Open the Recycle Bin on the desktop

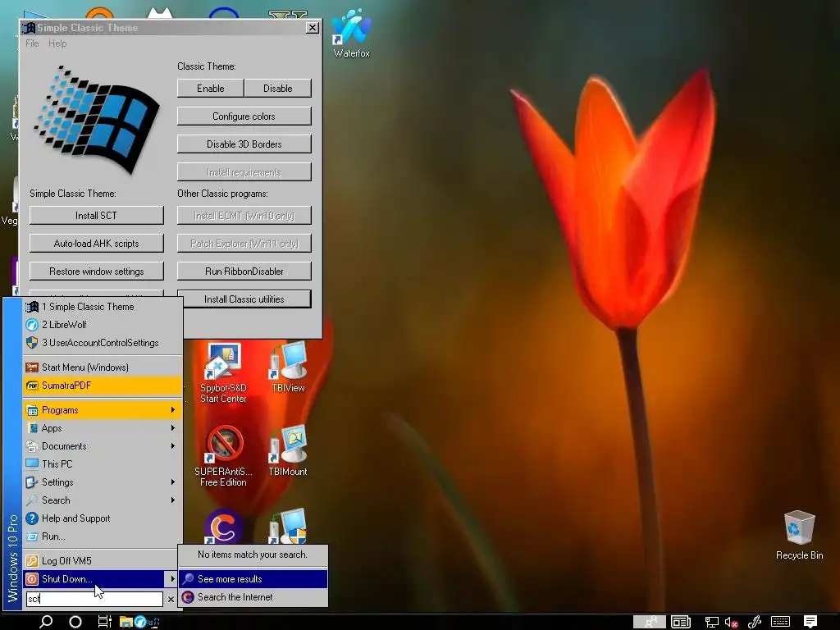point(799,535)
